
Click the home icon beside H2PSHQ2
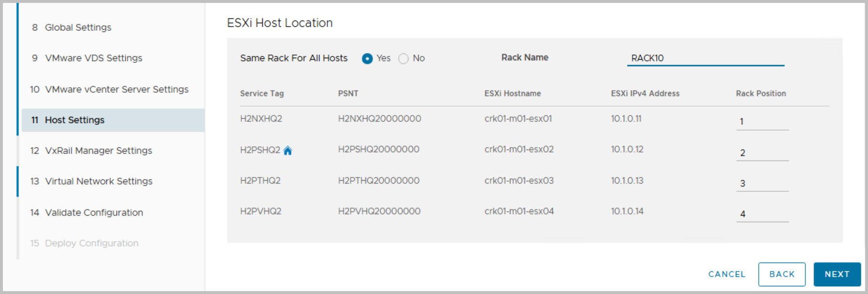point(288,151)
